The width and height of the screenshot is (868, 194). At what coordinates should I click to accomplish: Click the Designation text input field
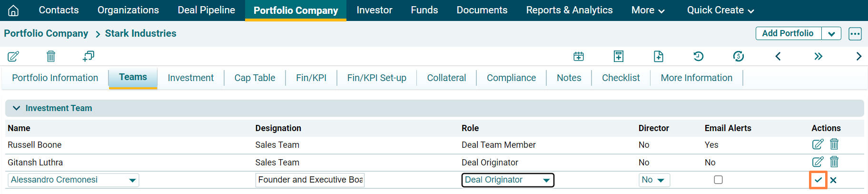310,180
